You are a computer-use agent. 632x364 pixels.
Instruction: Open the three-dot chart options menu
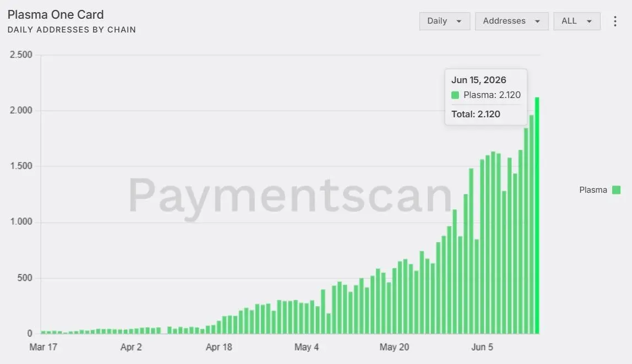click(x=615, y=21)
